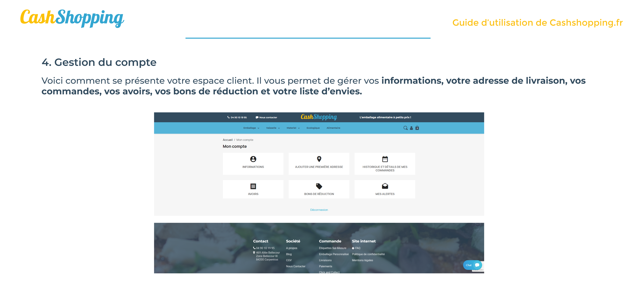Click the phone icon in the top bar
The image size is (644, 296).
(x=228, y=117)
